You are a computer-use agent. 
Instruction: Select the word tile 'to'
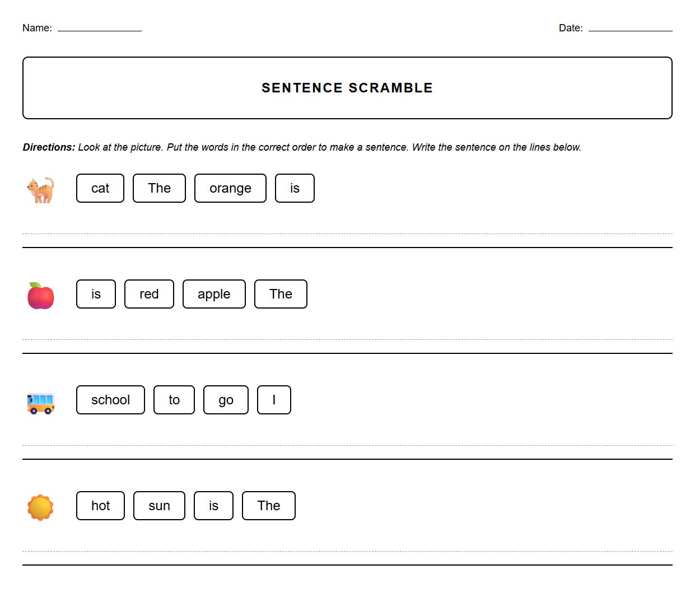click(174, 400)
